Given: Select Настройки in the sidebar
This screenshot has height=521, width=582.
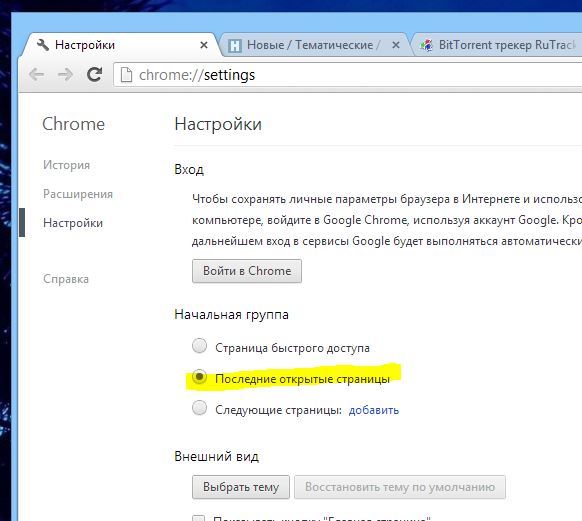Looking at the screenshot, I should (x=73, y=223).
